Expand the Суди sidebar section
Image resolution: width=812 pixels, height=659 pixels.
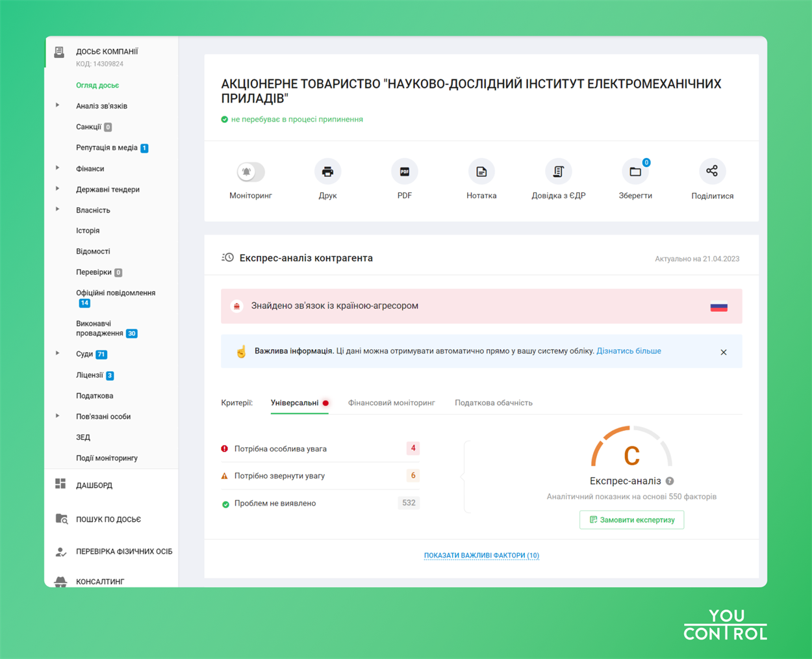[58, 354]
